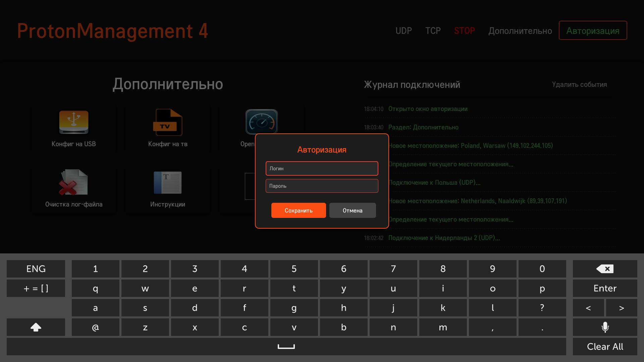
Task: Click Удалить события link
Action: [x=580, y=84]
